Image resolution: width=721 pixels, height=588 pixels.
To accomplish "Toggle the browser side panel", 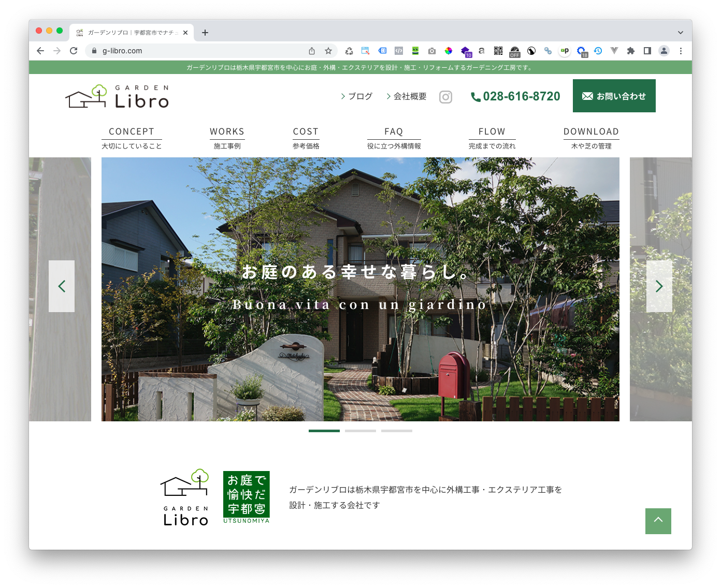I will (647, 51).
